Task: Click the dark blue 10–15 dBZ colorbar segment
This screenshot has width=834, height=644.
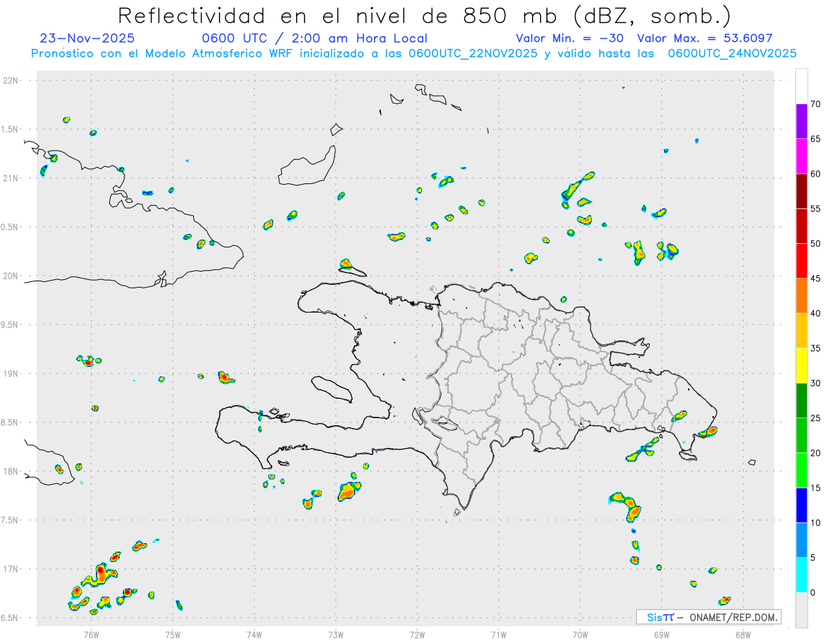Action: [x=801, y=506]
